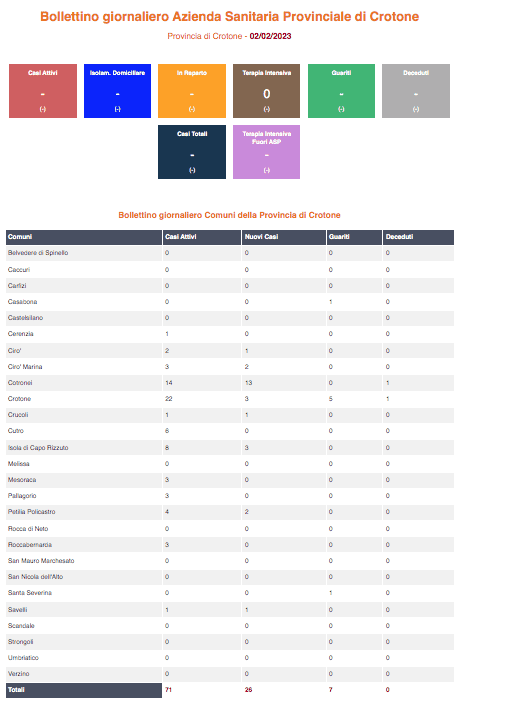Click the bulletin date 02/02/2023
The image size is (520, 716).
pos(270,36)
